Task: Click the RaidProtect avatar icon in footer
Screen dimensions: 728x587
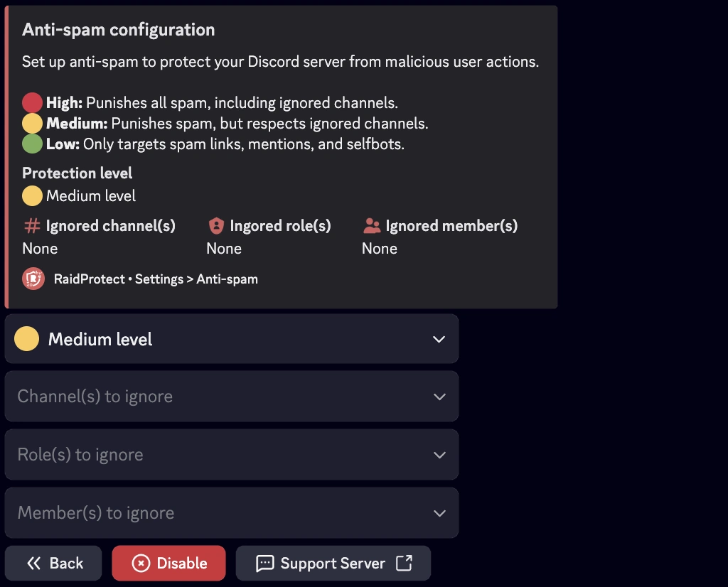Action: point(33,279)
